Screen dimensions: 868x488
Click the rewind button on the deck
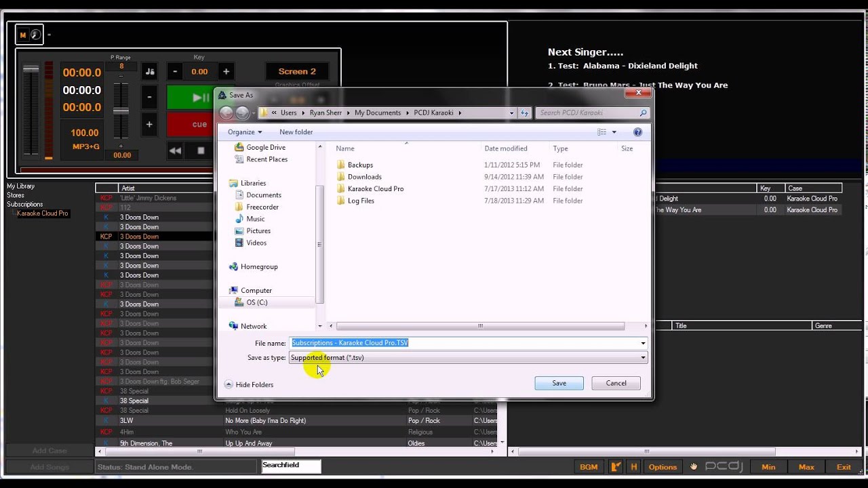tap(175, 150)
